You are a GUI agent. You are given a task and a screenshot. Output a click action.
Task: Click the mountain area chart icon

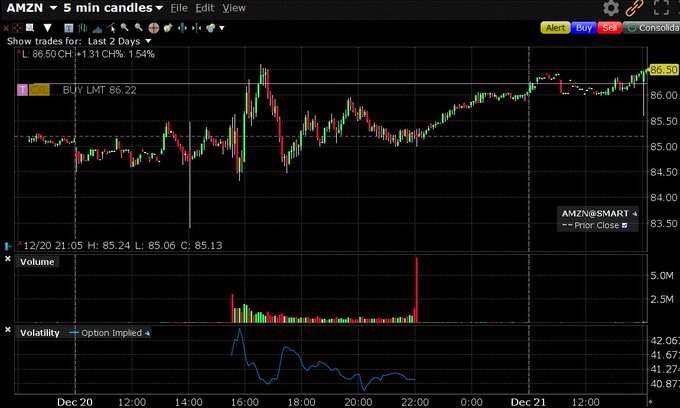97,29
